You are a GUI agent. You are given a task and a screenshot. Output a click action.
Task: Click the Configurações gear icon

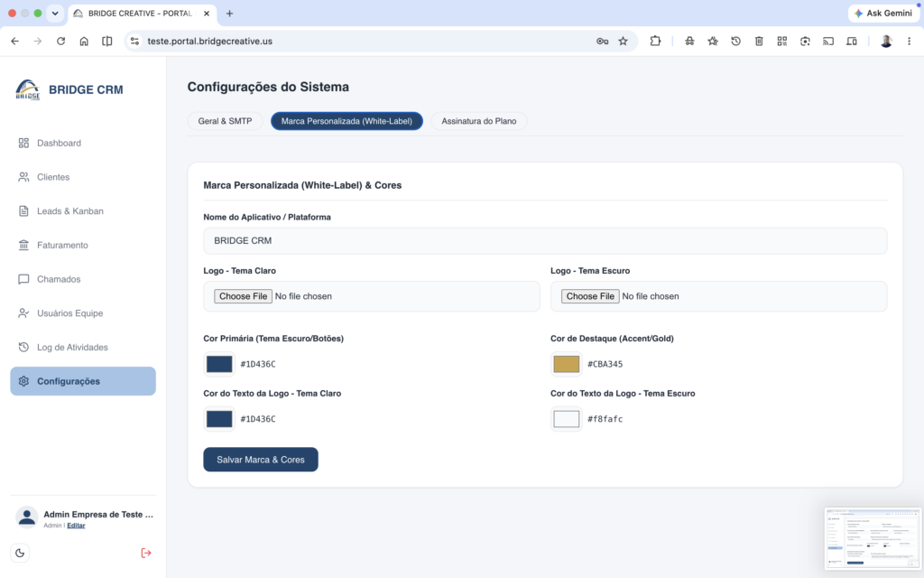(x=23, y=381)
